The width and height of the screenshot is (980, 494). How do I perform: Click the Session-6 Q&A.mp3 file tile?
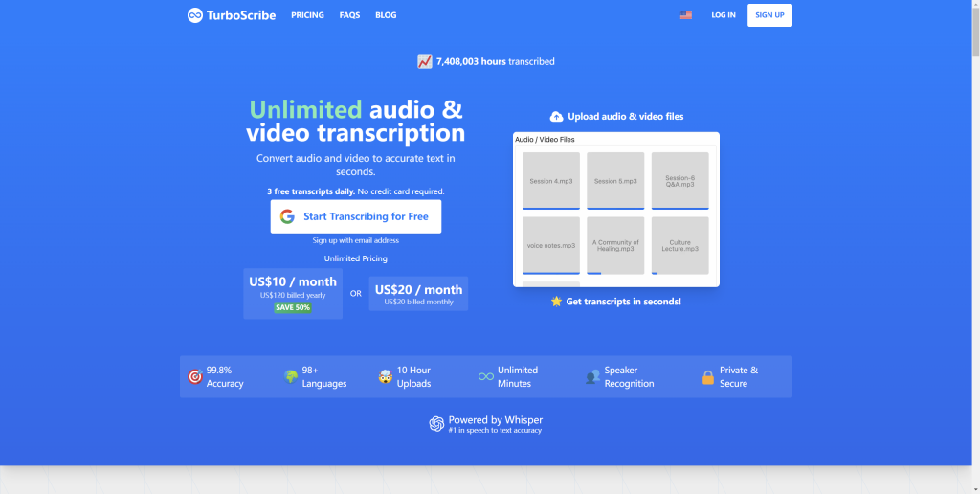coord(680,181)
